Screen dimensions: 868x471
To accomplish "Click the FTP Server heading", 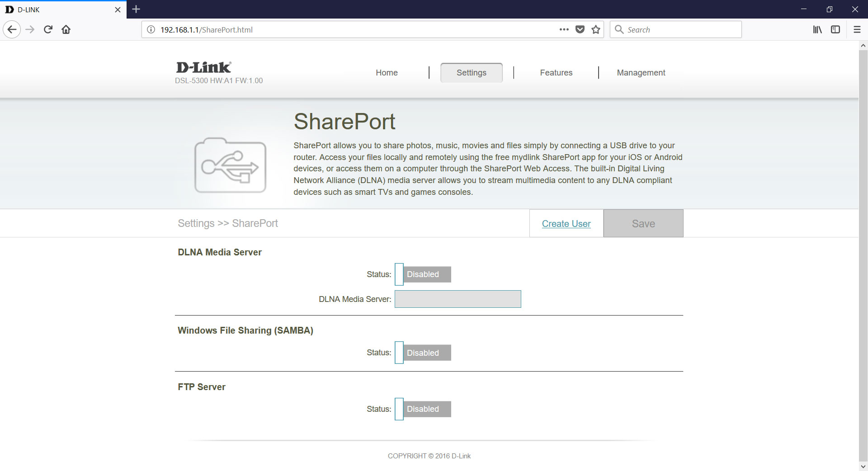I will click(202, 387).
